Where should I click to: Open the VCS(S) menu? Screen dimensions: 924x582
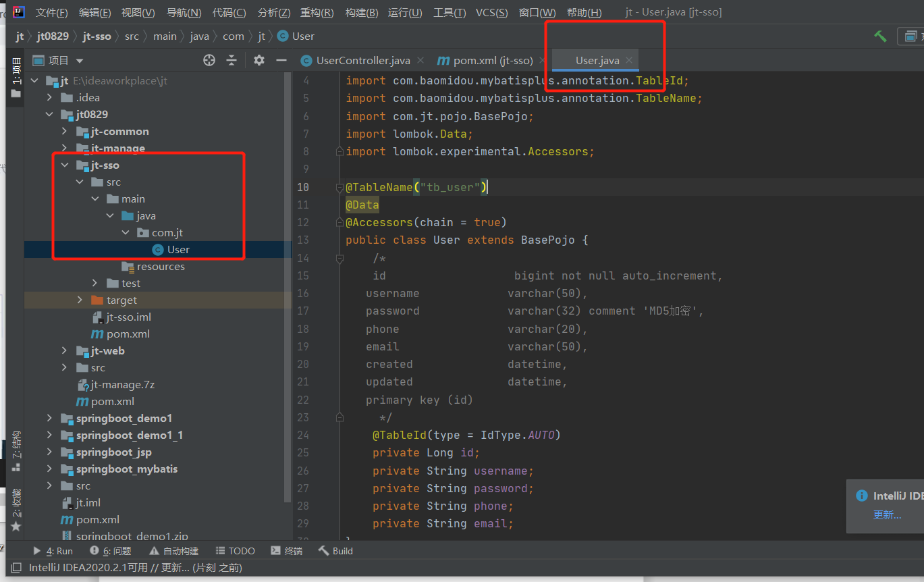pos(492,13)
